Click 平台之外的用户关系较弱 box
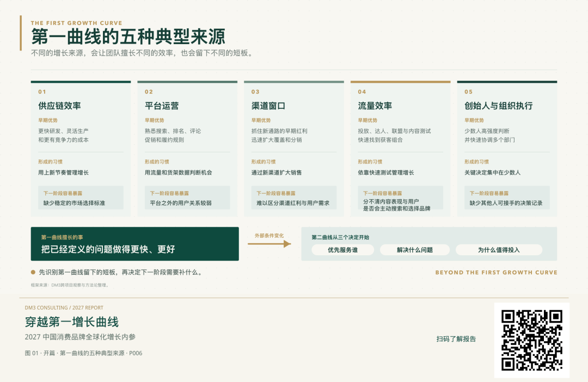The height and width of the screenshot is (382, 588). point(187,198)
